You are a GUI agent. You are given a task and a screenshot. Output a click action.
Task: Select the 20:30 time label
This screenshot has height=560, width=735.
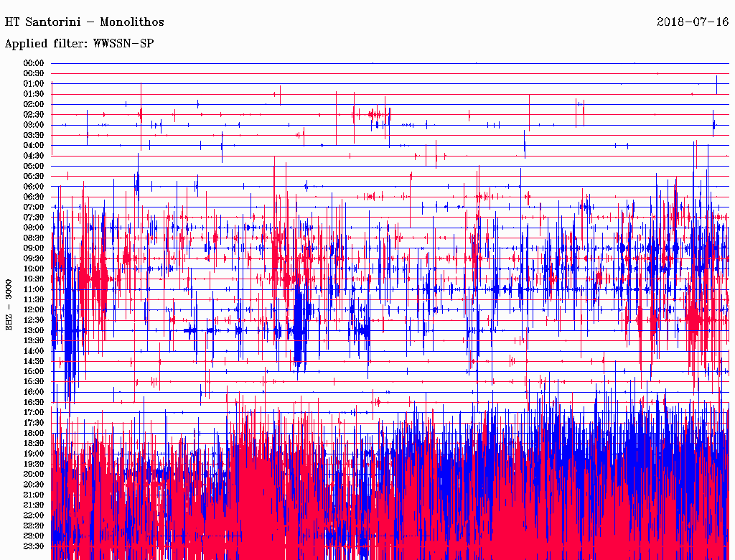pos(33,485)
